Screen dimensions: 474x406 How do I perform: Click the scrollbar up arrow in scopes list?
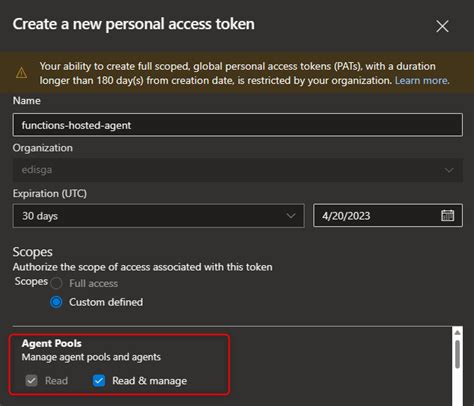point(457,332)
